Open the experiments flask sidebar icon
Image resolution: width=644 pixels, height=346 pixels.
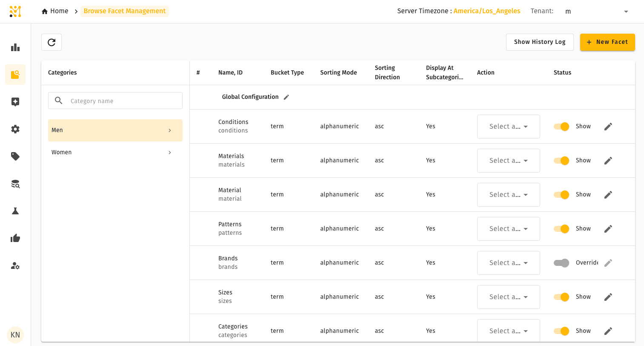pyautogui.click(x=15, y=211)
